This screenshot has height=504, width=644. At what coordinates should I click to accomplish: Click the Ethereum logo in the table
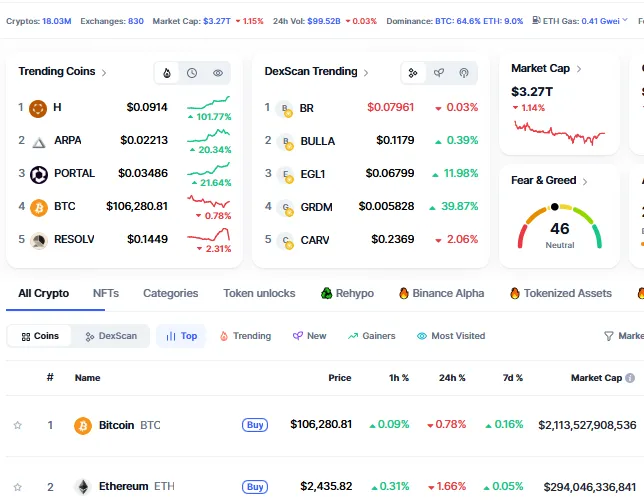pos(83,487)
